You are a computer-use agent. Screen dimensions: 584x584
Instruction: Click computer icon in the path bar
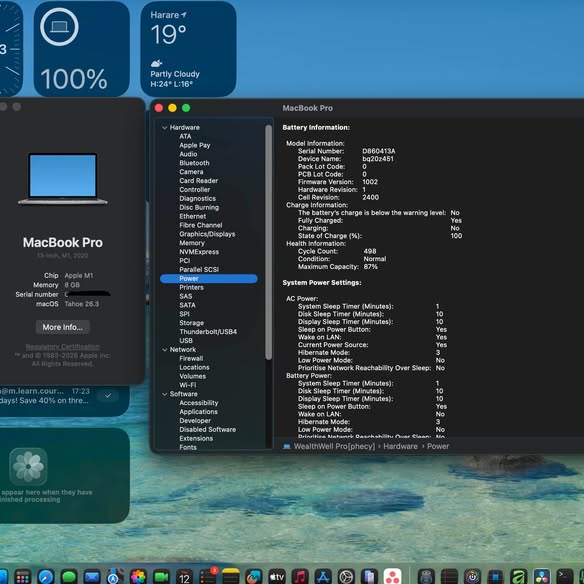pyautogui.click(x=286, y=446)
